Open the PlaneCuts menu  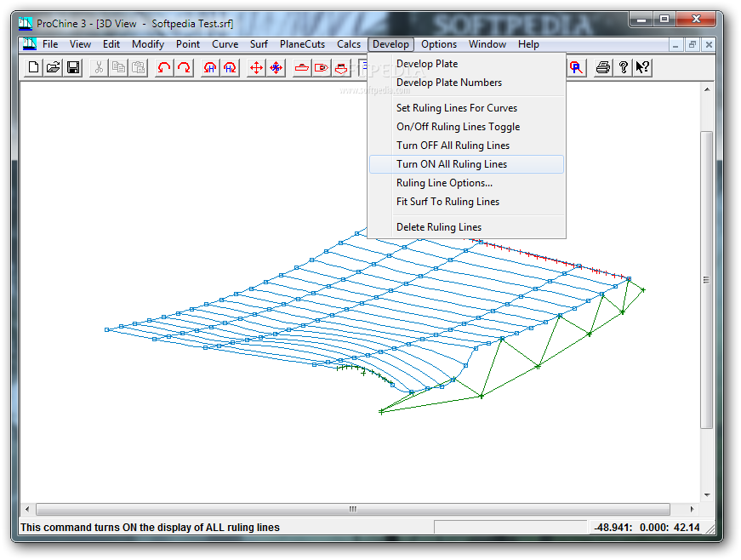pos(303,44)
